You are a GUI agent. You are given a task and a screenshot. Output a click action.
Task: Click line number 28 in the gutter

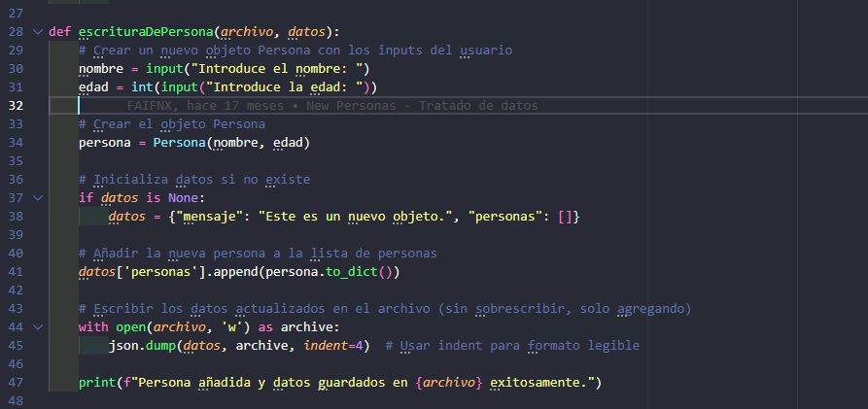[x=17, y=31]
